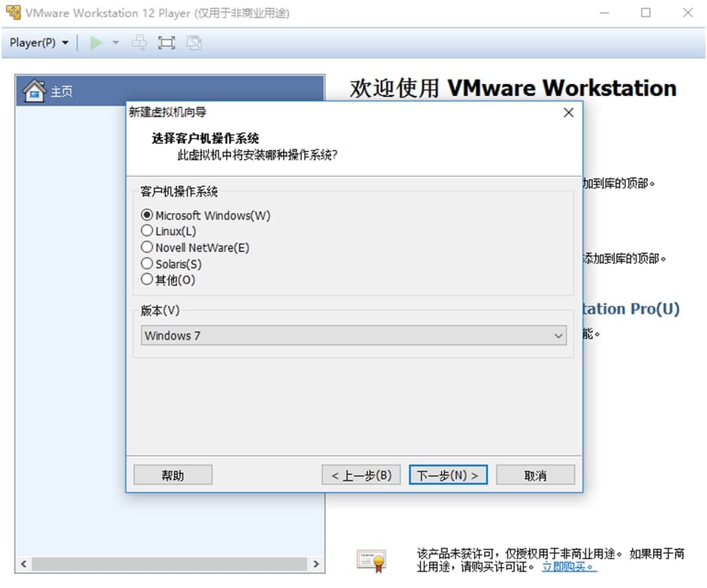Click the Unity mode toolbar icon
707x588 pixels.
point(194,43)
